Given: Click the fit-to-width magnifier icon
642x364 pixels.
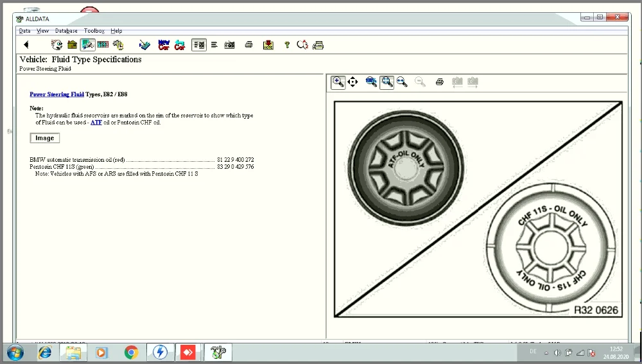Looking at the screenshot, I should pos(402,82).
